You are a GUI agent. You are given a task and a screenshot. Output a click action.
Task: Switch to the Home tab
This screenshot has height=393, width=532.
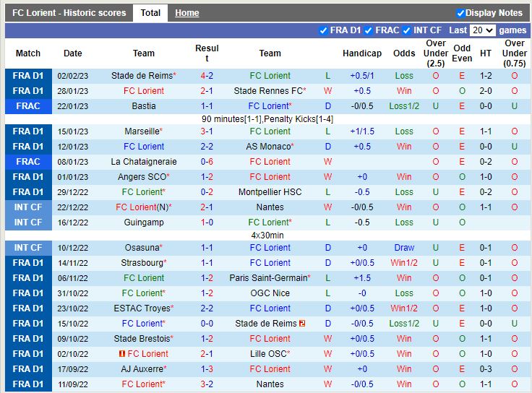point(186,13)
